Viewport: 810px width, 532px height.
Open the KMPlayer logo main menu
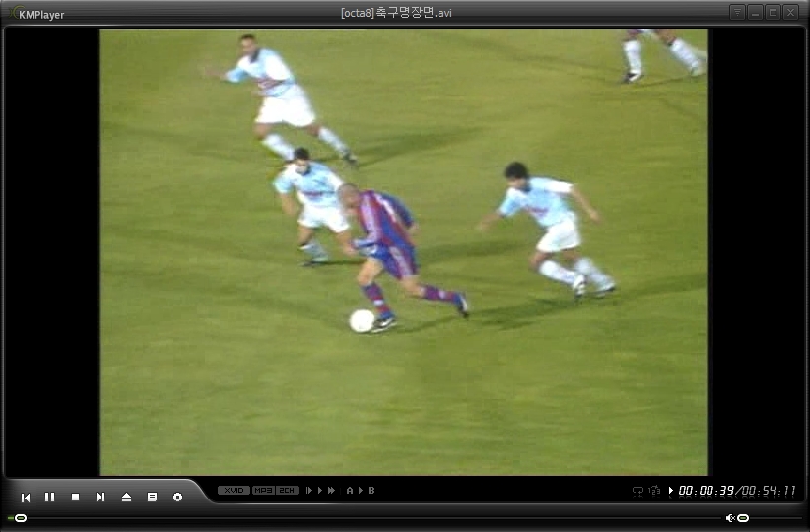35,14
